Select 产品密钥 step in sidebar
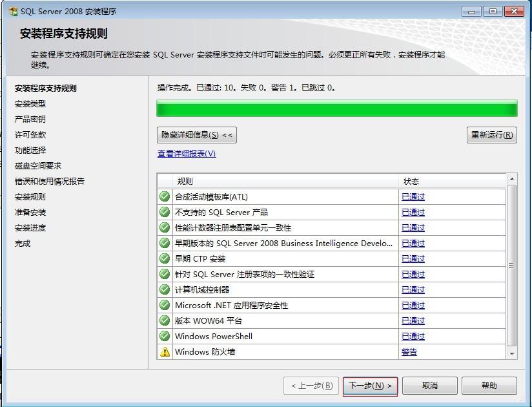This screenshot has width=532, height=407. tap(30, 119)
